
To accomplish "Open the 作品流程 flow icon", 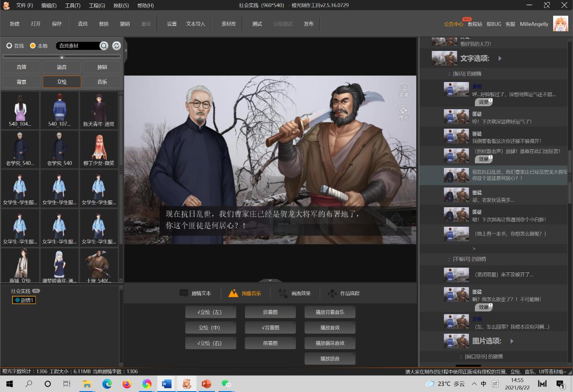I will tap(332, 293).
